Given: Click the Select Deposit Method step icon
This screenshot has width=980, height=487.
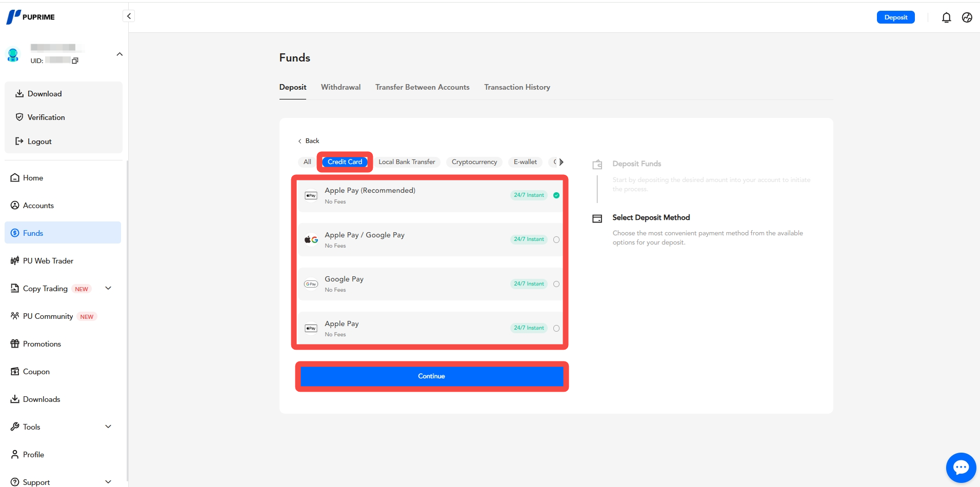Looking at the screenshot, I should tap(597, 218).
